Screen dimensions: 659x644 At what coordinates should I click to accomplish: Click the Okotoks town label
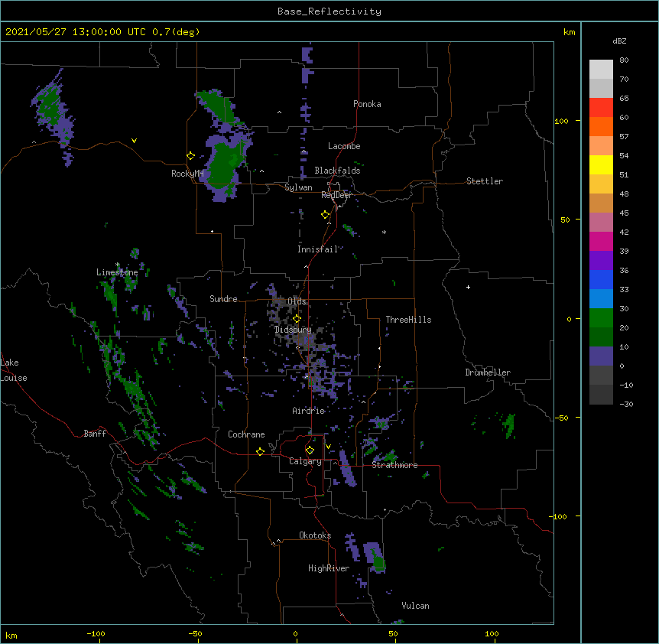point(315,535)
